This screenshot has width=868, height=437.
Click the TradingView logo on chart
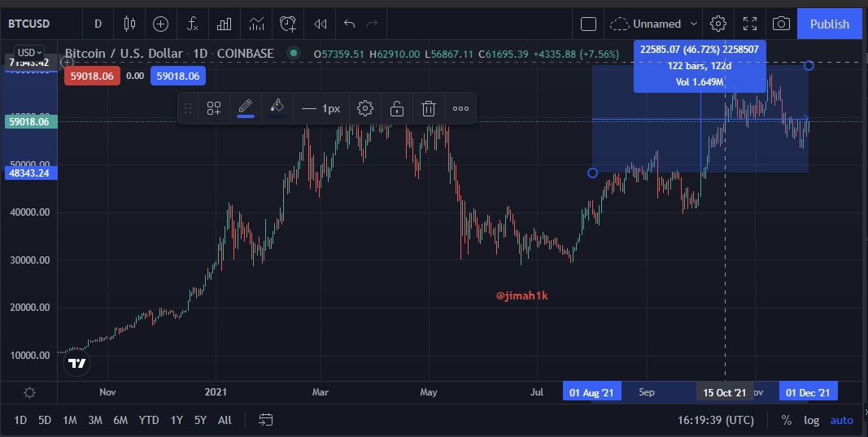coord(77,363)
